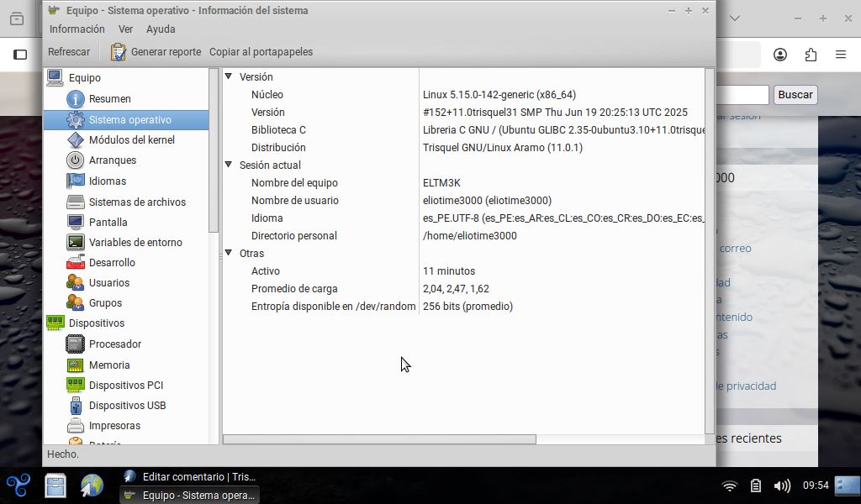Select the Sistema operativo gear icon
The width and height of the screenshot is (861, 504).
75,119
